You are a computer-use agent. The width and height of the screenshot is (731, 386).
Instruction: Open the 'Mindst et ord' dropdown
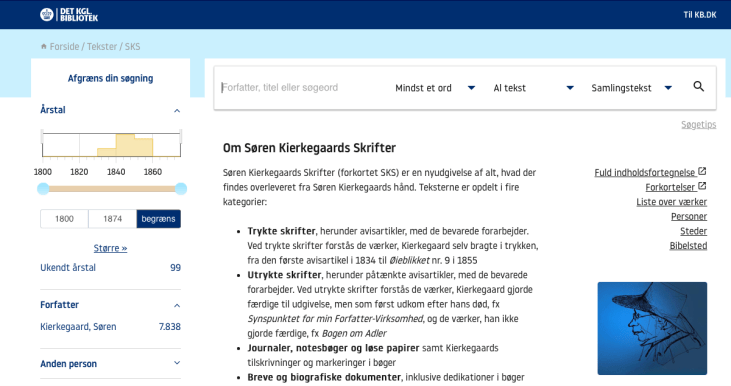tap(435, 88)
